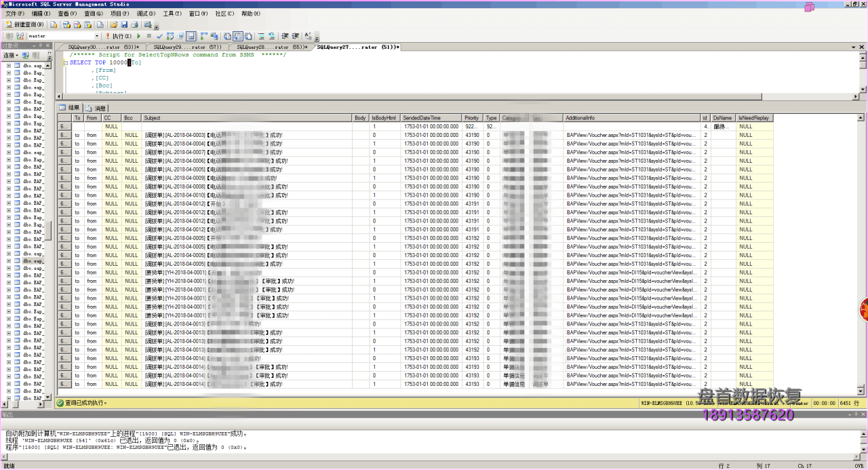Click the 新建查询 (New Query) button
Image resolution: width=868 pixels, height=470 pixels.
coord(24,24)
